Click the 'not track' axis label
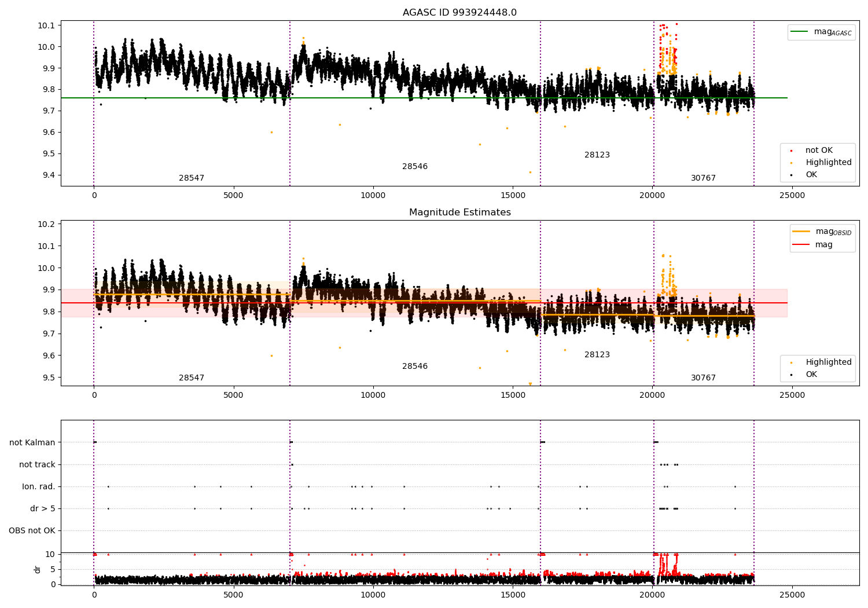 pyautogui.click(x=37, y=465)
